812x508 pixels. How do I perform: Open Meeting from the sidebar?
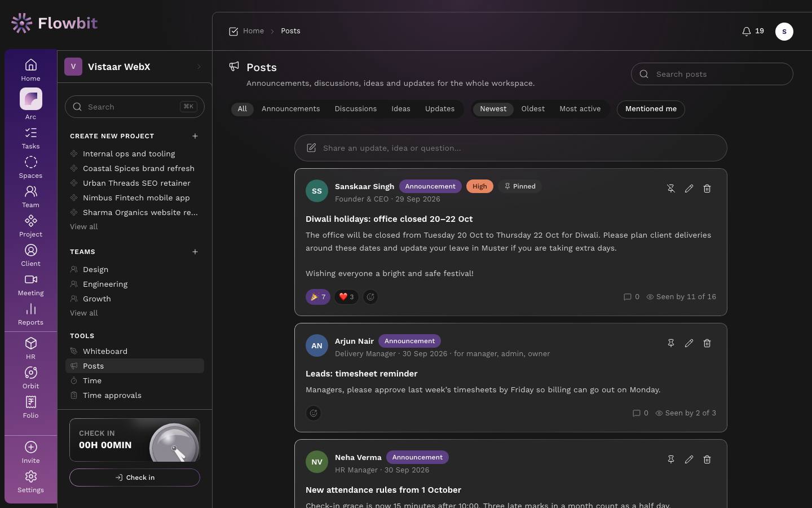pos(30,284)
